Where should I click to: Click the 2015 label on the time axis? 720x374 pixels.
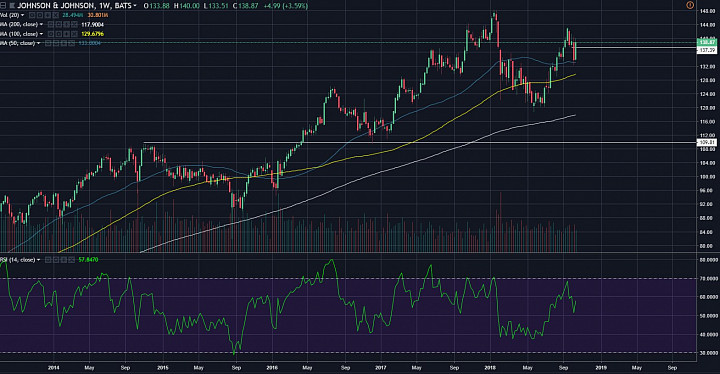tap(163, 368)
